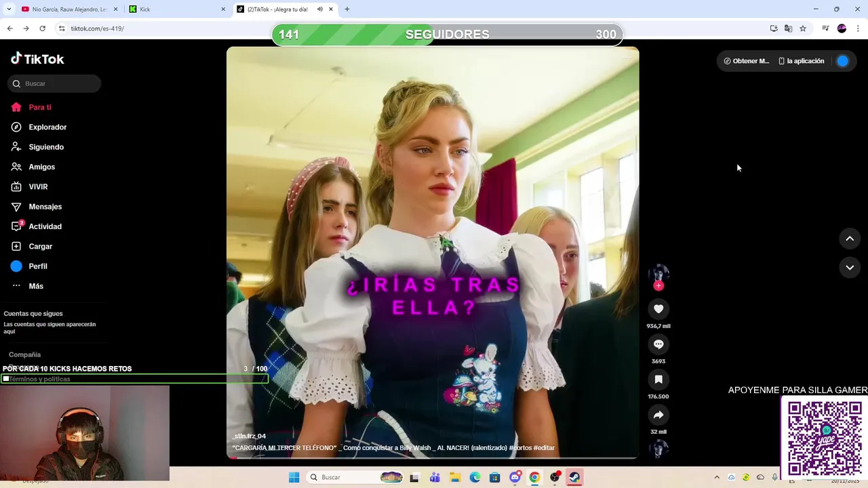868x488 pixels.
Task: Focus the TikTok Buscar search field
Action: point(54,83)
